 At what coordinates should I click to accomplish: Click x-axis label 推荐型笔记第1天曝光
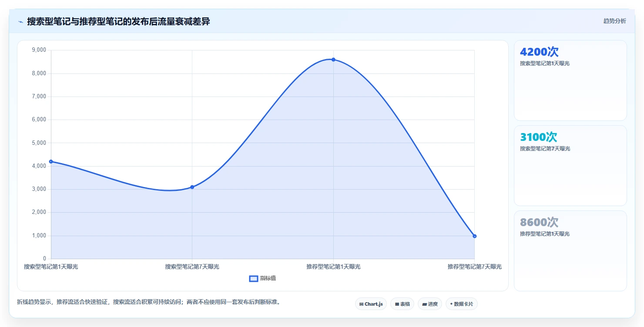pyautogui.click(x=333, y=267)
